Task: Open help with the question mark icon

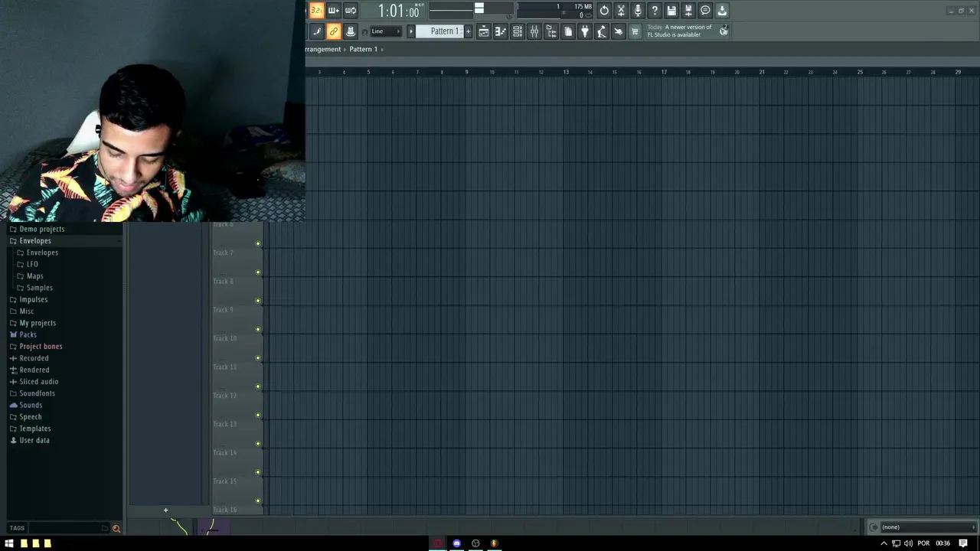Action: tap(655, 10)
